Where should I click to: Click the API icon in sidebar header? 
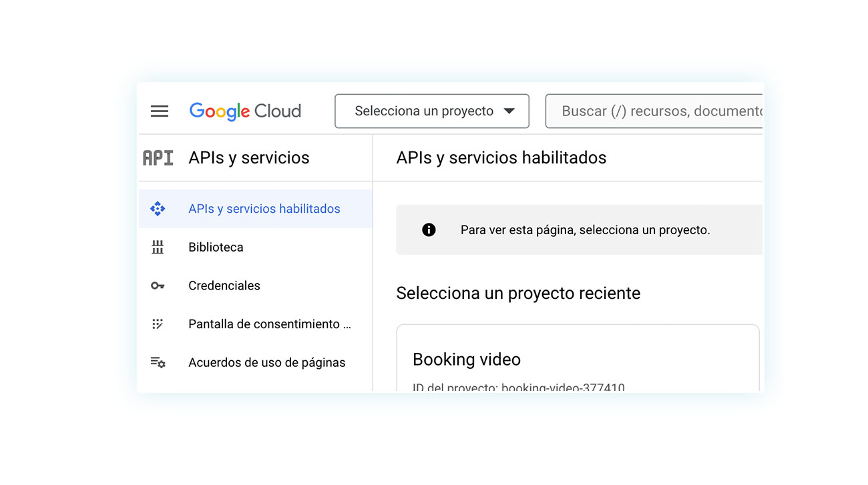pyautogui.click(x=158, y=158)
